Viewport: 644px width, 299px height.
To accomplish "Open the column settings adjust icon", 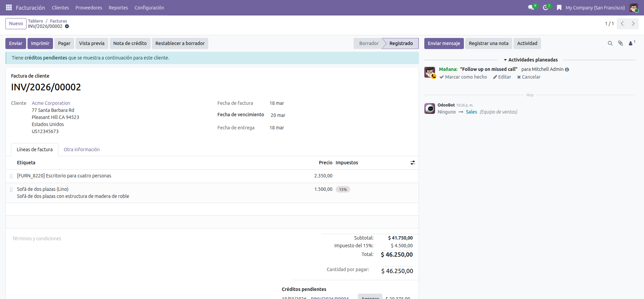I will [413, 163].
